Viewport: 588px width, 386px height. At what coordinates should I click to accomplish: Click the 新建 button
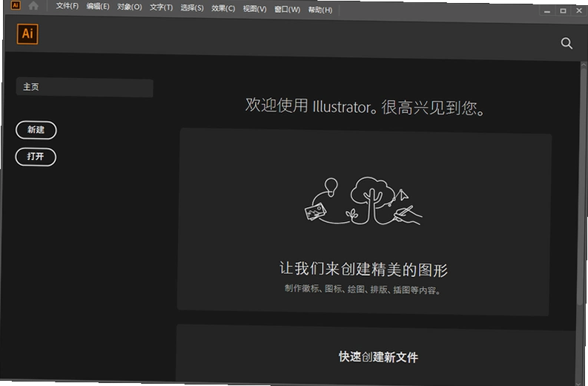coord(36,130)
